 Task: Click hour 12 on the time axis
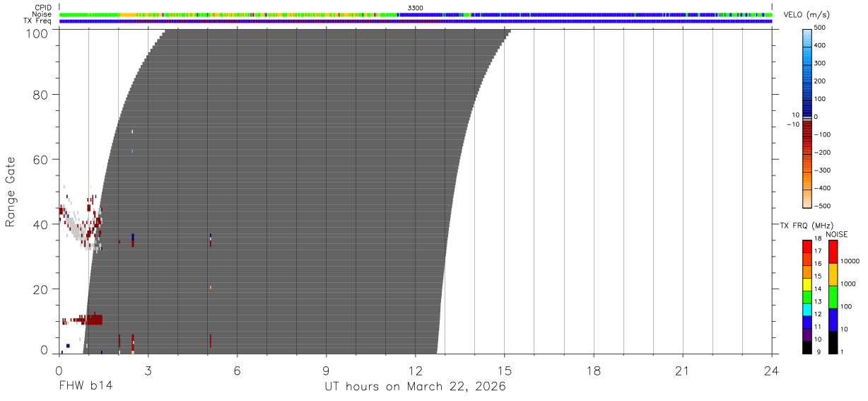415,370
